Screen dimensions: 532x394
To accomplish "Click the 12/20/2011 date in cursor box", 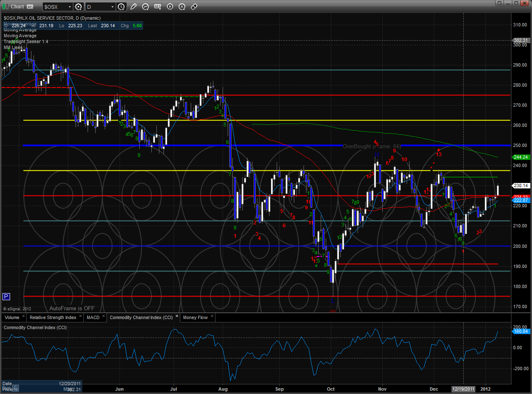I will pyautogui.click(x=70, y=383).
